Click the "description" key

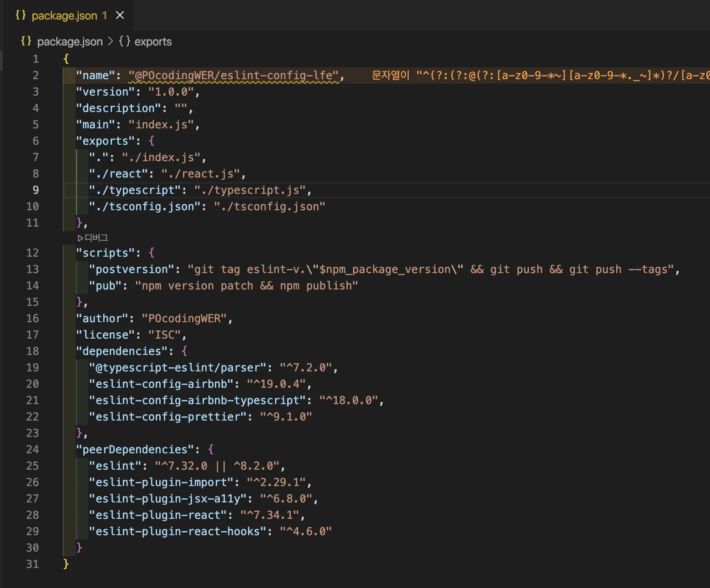119,108
